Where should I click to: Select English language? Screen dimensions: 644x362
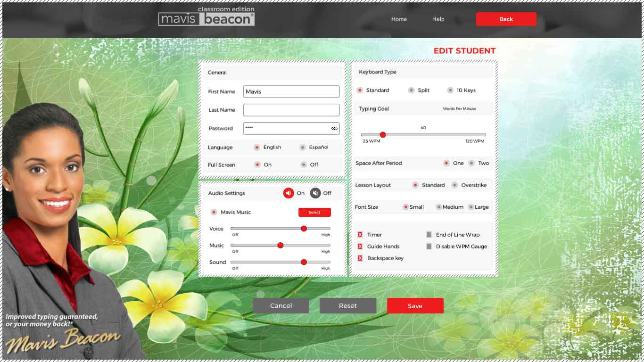coord(257,148)
